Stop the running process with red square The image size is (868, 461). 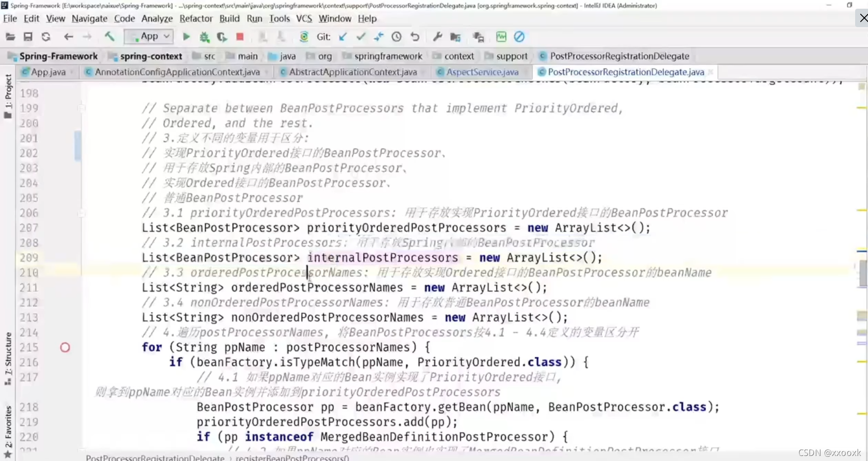[240, 36]
